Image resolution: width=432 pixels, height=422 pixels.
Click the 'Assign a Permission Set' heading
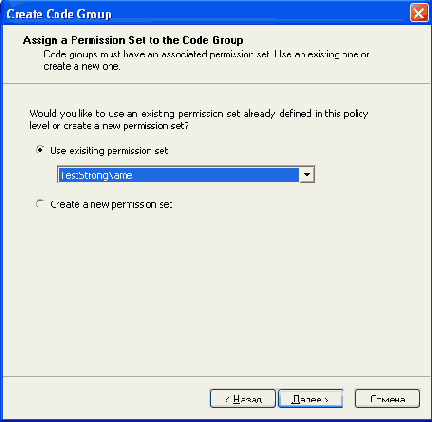pos(133,40)
